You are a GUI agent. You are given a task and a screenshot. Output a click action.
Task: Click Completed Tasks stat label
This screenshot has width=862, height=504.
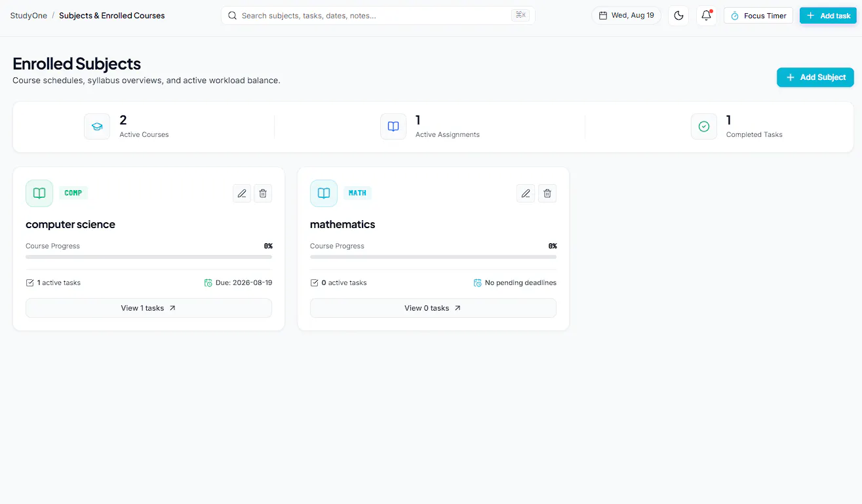click(x=754, y=134)
